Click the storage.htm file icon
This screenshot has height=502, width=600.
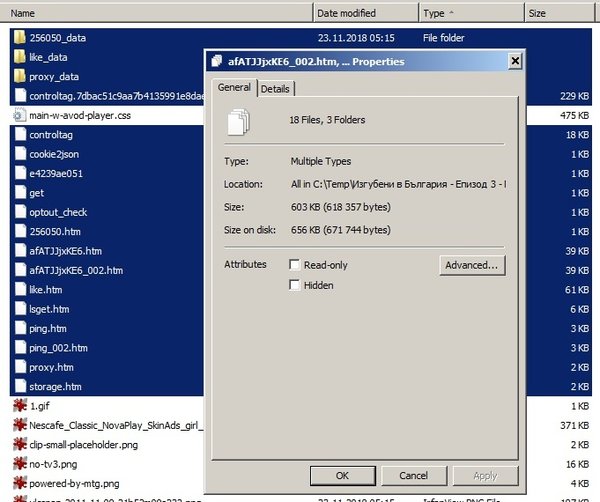point(20,386)
